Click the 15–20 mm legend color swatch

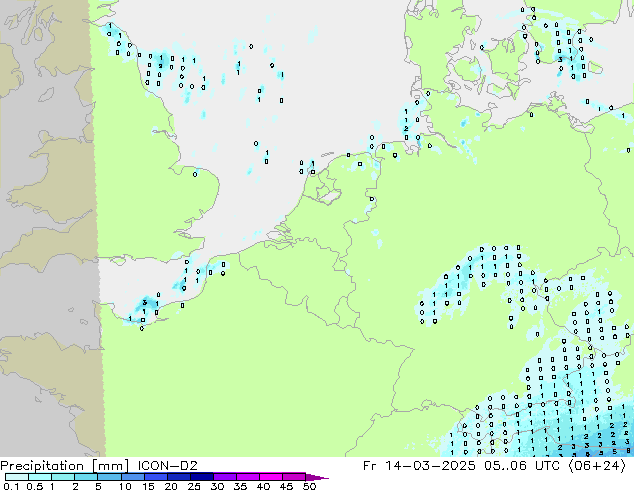point(156,477)
